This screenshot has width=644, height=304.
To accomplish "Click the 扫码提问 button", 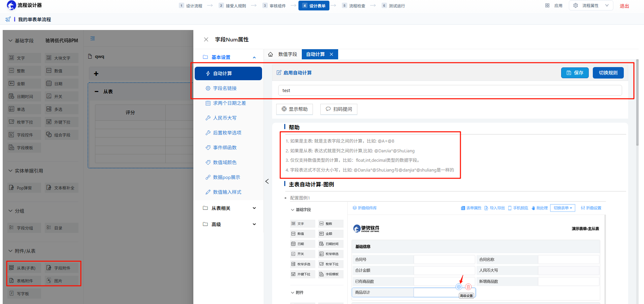I will coord(339,109).
